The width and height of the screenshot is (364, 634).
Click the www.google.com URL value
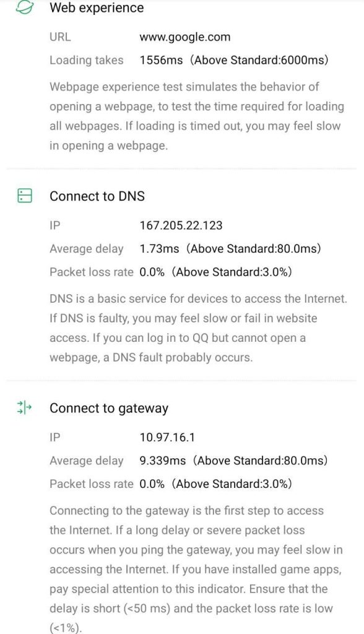[x=185, y=37]
